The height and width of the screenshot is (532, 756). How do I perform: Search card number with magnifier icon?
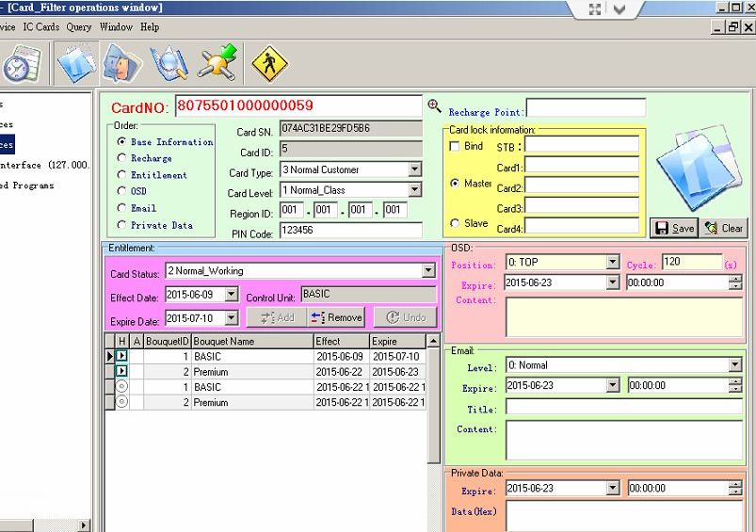434,105
